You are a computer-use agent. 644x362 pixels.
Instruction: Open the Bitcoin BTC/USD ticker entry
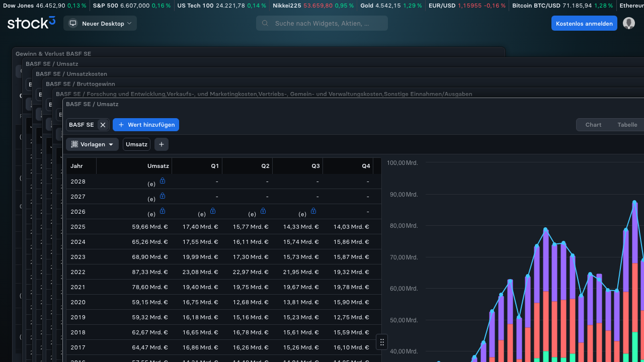(x=562, y=6)
